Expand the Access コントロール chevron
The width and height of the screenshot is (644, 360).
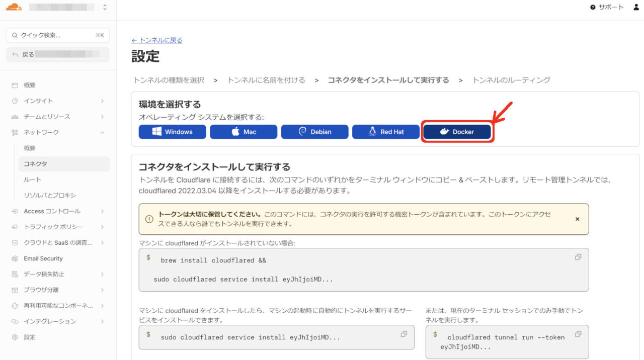coord(102,211)
